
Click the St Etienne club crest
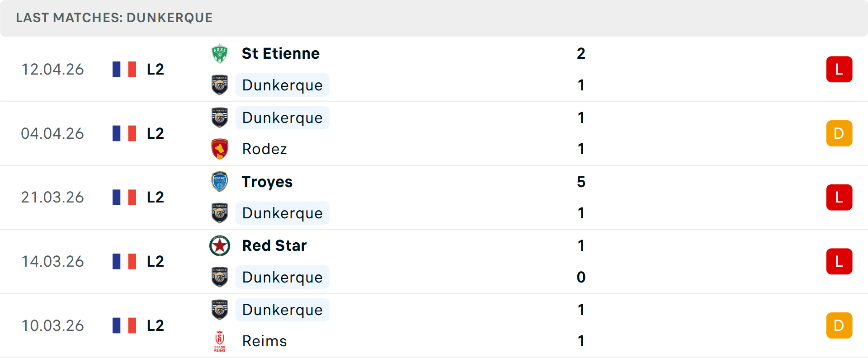[220, 54]
